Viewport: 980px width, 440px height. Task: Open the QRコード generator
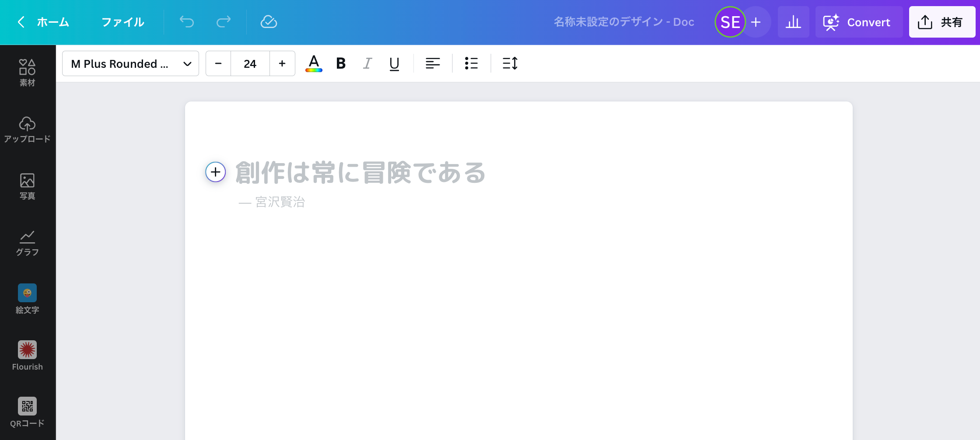(27, 412)
